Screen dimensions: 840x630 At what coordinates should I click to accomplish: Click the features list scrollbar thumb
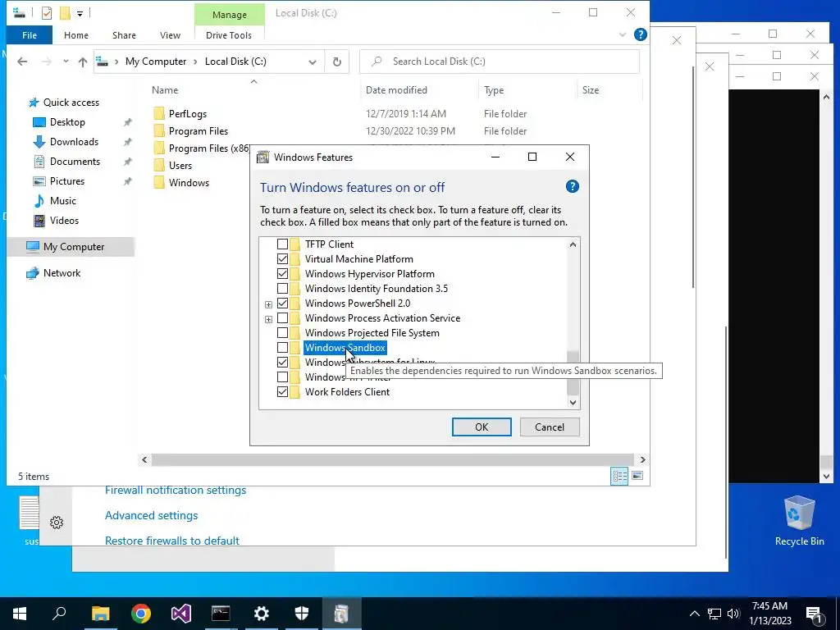point(573,373)
